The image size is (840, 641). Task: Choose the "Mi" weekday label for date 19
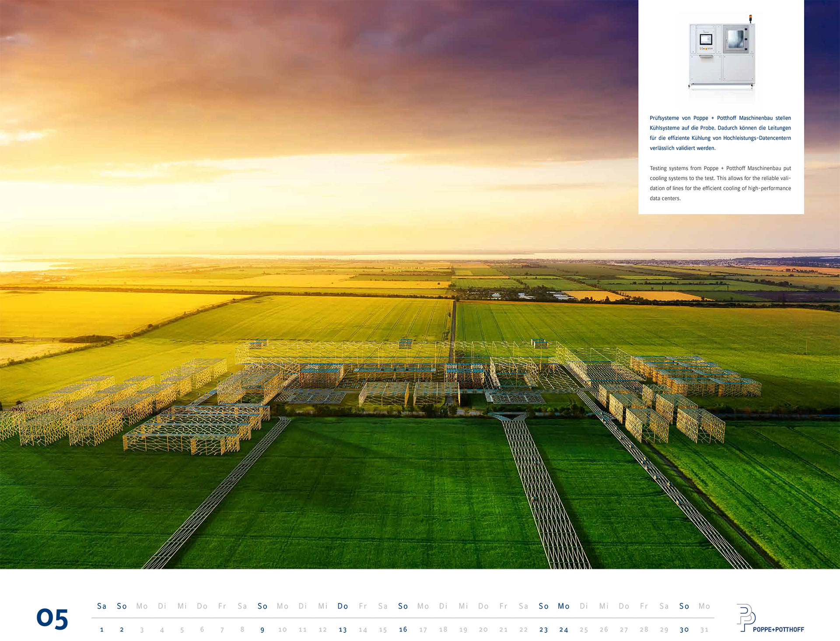coord(463,606)
